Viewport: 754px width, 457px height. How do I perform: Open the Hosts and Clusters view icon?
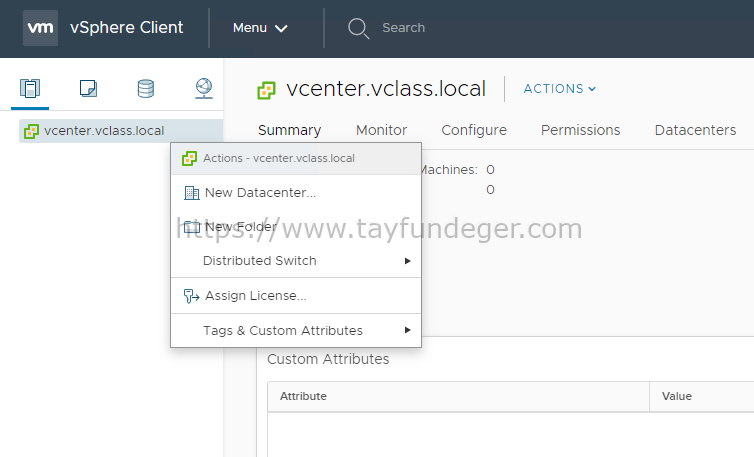tap(30, 89)
